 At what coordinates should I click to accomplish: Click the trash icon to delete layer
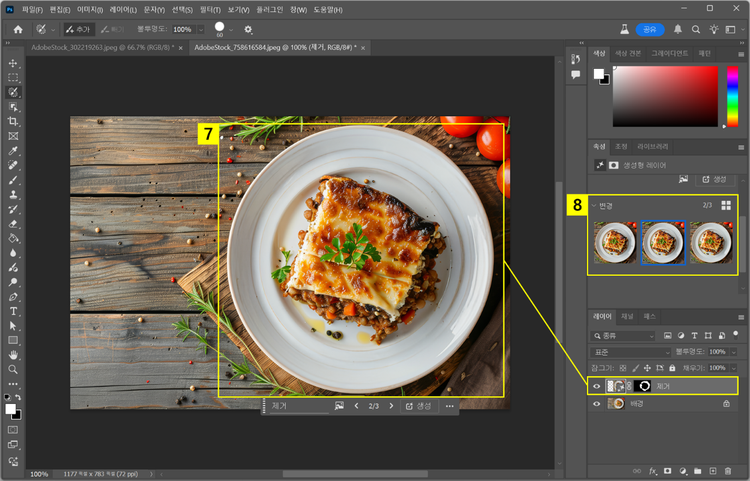pos(727,470)
